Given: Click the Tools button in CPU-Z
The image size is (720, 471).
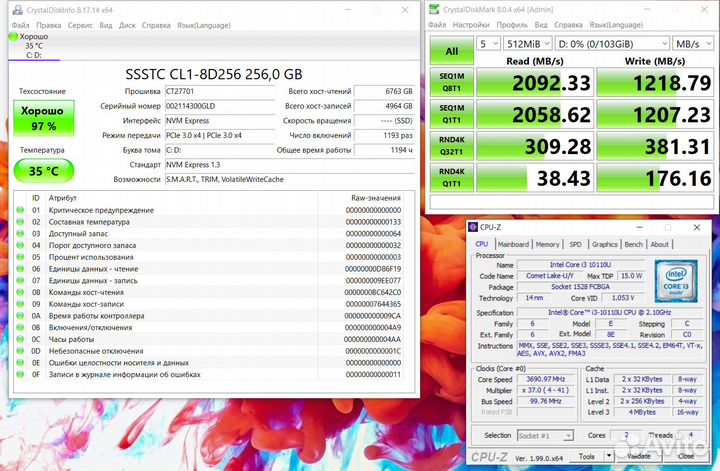Looking at the screenshot, I should (586, 456).
